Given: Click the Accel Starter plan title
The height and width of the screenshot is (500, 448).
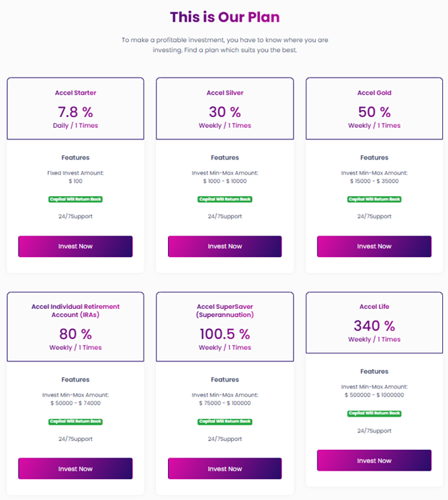Looking at the screenshot, I should pos(75,93).
